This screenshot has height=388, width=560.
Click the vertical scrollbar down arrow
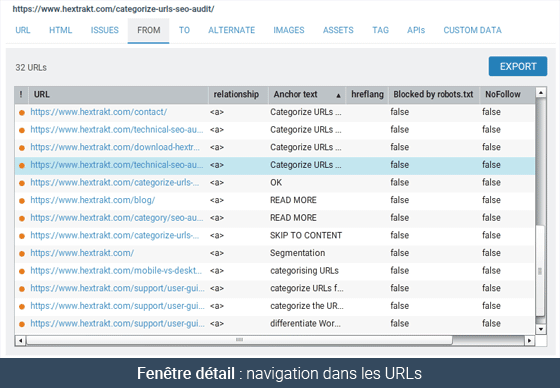pyautogui.click(x=541, y=329)
